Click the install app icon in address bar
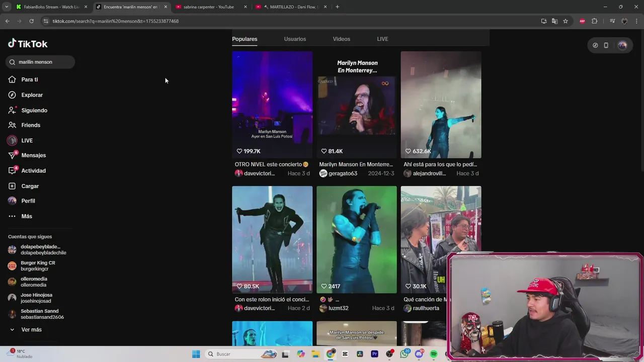The height and width of the screenshot is (362, 644). (544, 21)
